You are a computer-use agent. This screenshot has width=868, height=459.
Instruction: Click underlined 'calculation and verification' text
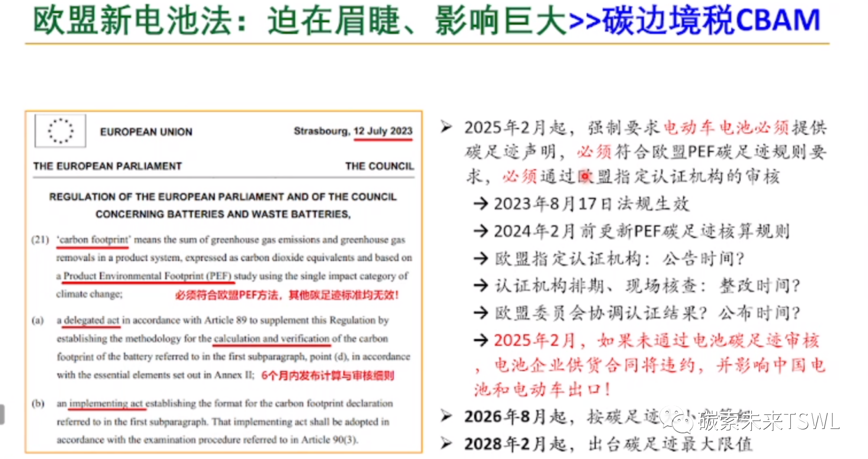[271, 339]
